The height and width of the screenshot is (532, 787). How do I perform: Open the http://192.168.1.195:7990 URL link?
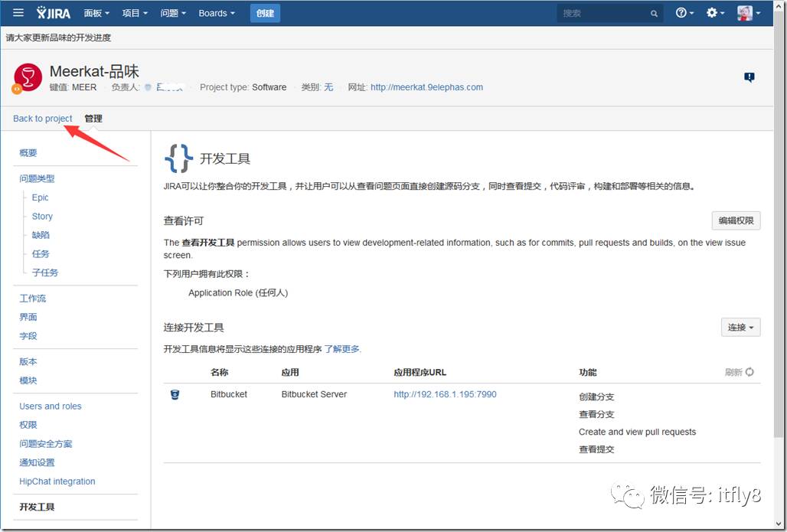pos(446,394)
